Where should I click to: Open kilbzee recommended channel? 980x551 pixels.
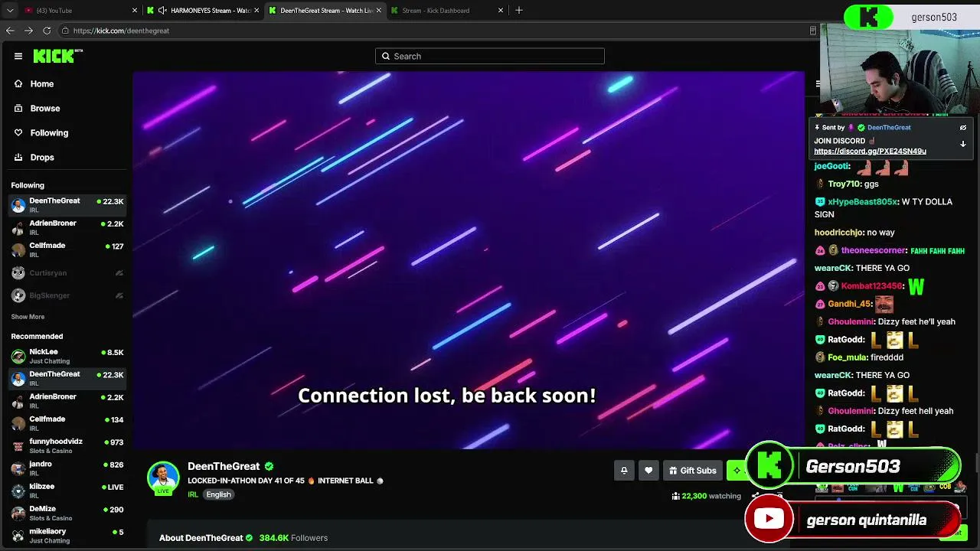67,491
